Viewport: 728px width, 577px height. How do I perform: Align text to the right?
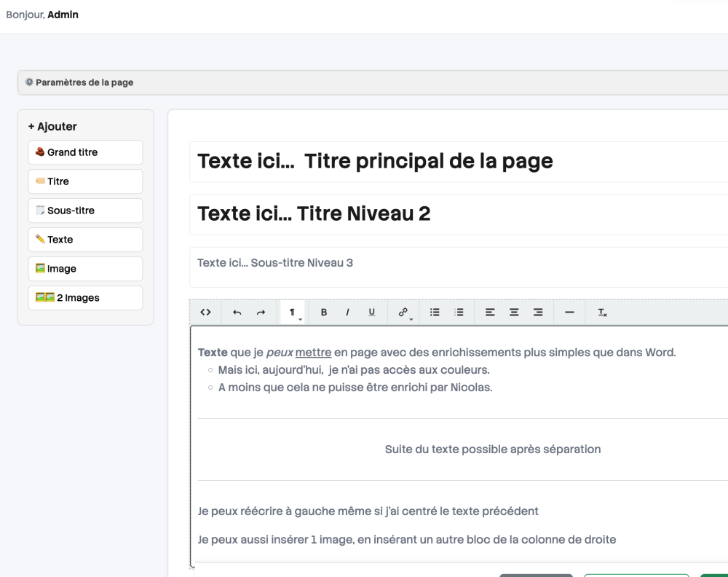pos(538,313)
